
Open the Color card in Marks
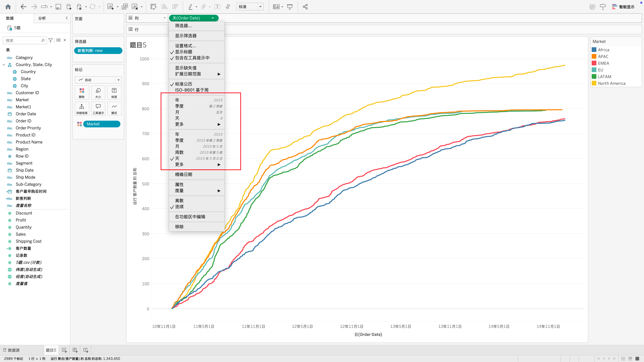pos(82,93)
